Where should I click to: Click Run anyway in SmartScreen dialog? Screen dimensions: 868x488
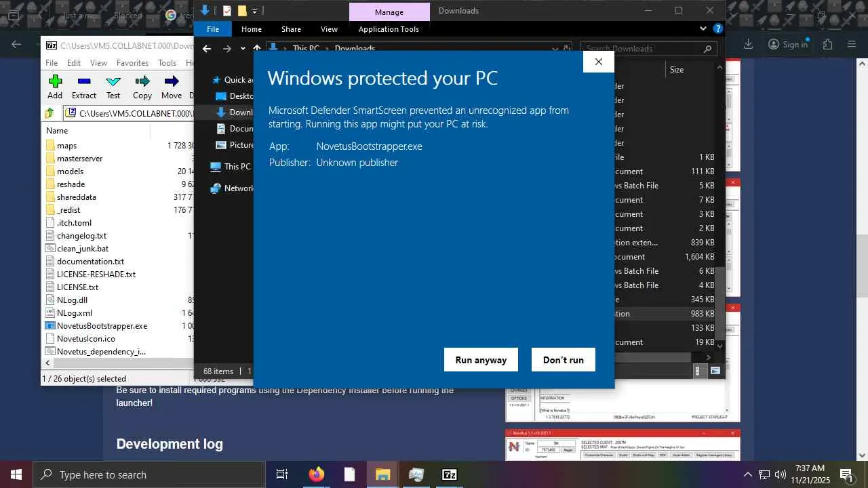click(x=481, y=360)
